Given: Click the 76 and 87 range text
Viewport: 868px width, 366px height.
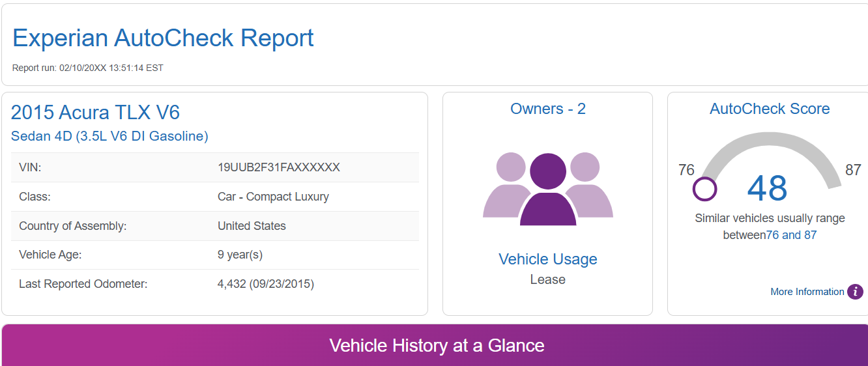Looking at the screenshot, I should 791,235.
